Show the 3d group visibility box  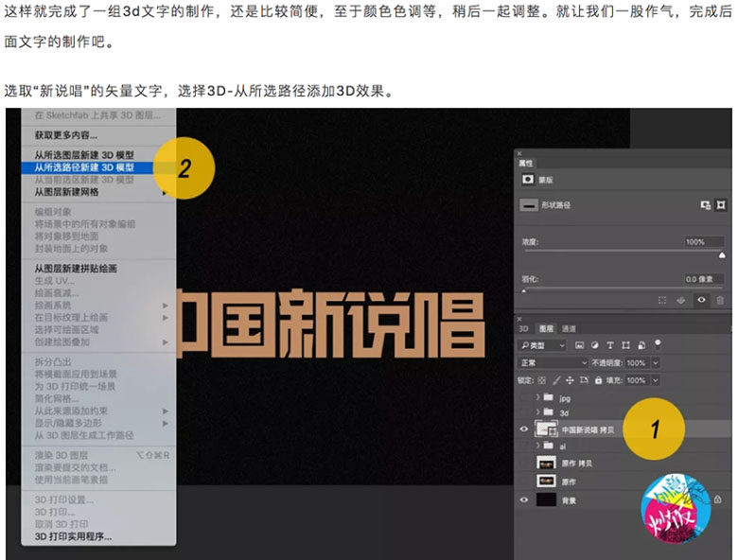(524, 412)
